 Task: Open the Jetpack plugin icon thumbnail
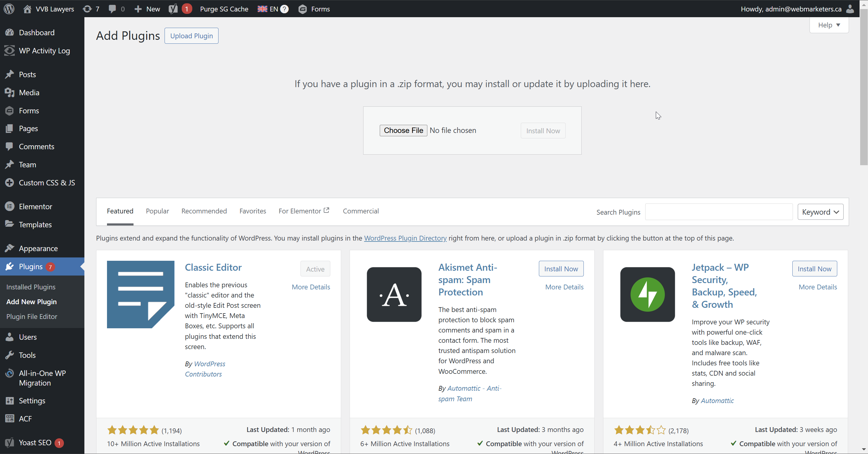click(647, 294)
